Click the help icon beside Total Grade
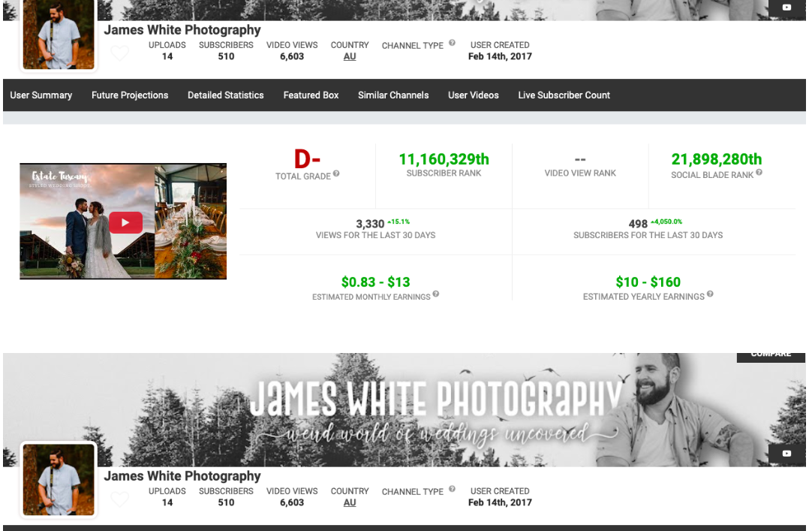 (336, 173)
